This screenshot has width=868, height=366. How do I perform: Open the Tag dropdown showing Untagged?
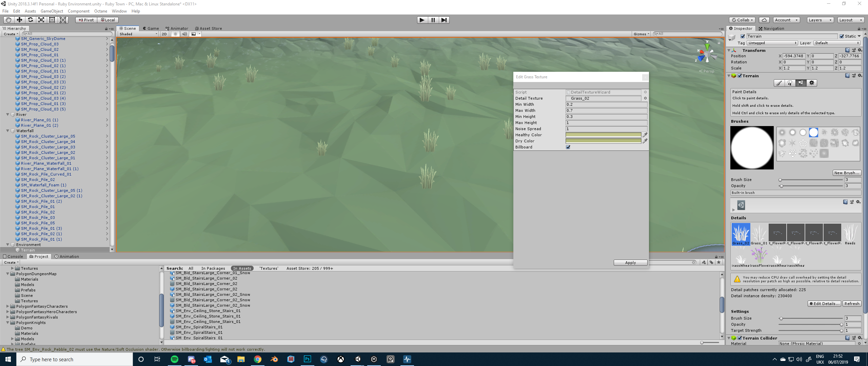click(772, 43)
